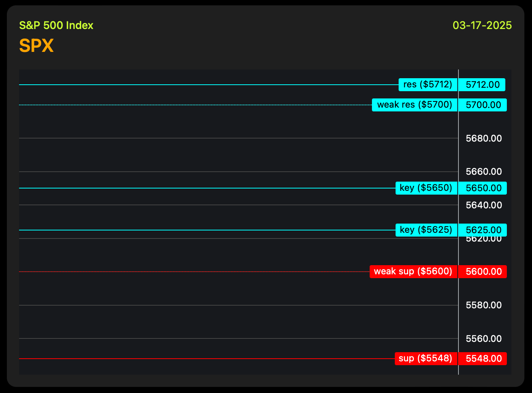Click the 5560.00 axis value

click(484, 339)
